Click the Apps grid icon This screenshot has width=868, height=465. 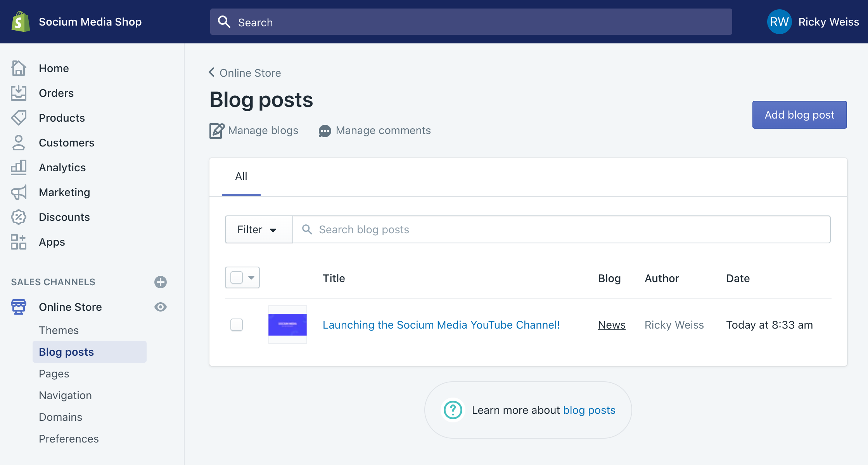[x=19, y=242]
